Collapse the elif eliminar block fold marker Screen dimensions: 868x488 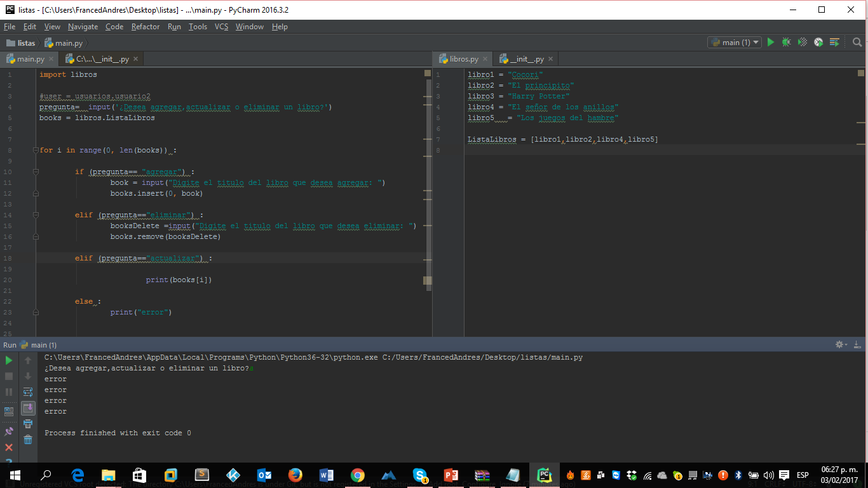(36, 215)
